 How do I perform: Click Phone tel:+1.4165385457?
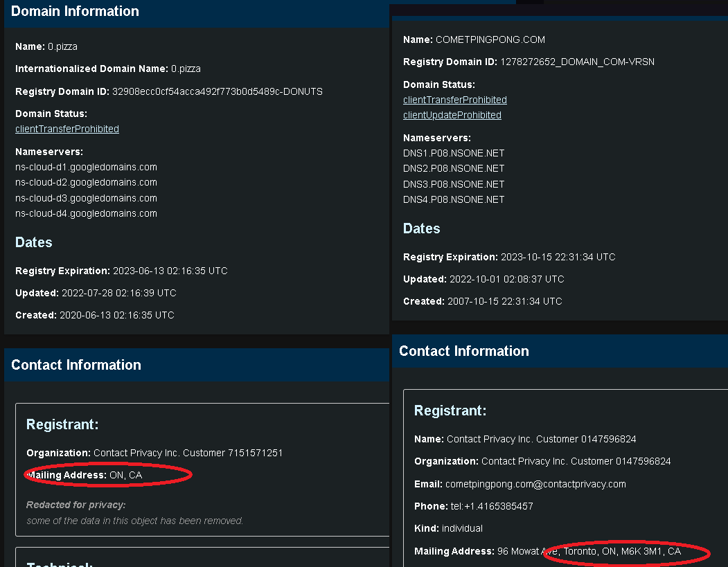pyautogui.click(x=474, y=506)
